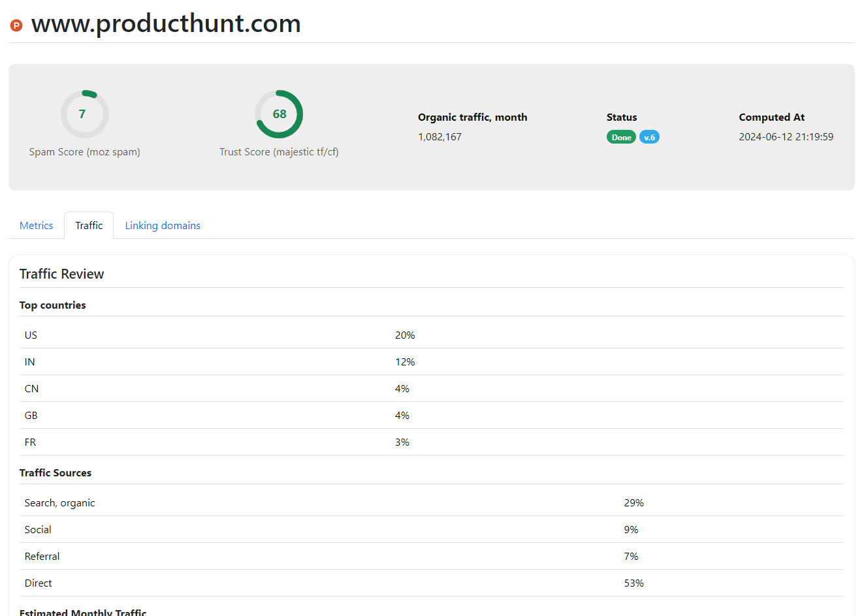
Task: Click the 3% value for FR
Action: coord(402,442)
